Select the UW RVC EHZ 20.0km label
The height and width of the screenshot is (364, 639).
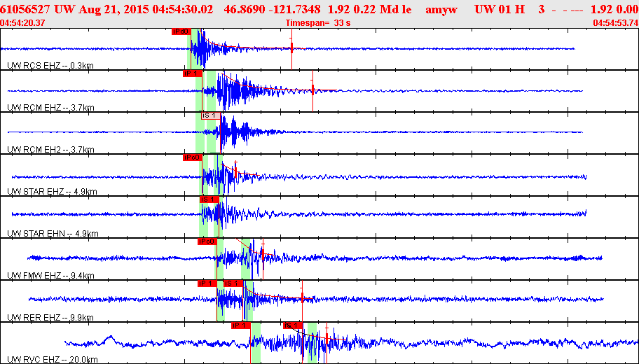pyautogui.click(x=52, y=360)
